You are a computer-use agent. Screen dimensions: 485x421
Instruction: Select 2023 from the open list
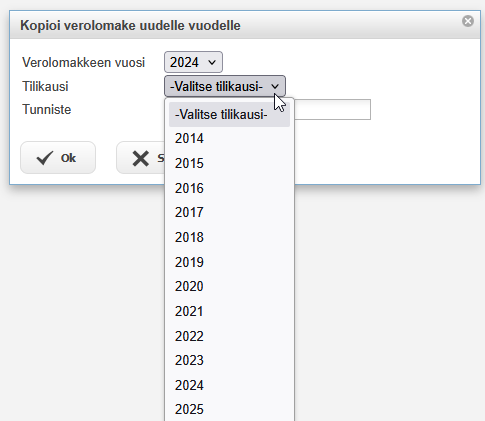229,360
